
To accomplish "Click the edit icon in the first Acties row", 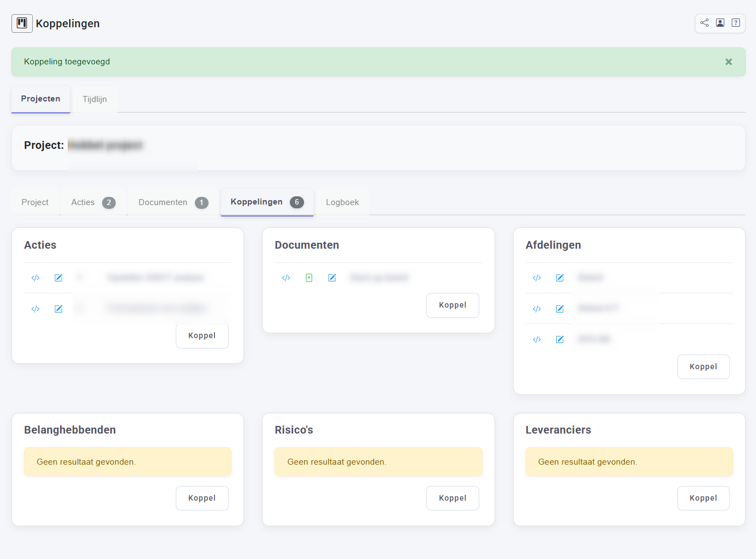I will [58, 278].
